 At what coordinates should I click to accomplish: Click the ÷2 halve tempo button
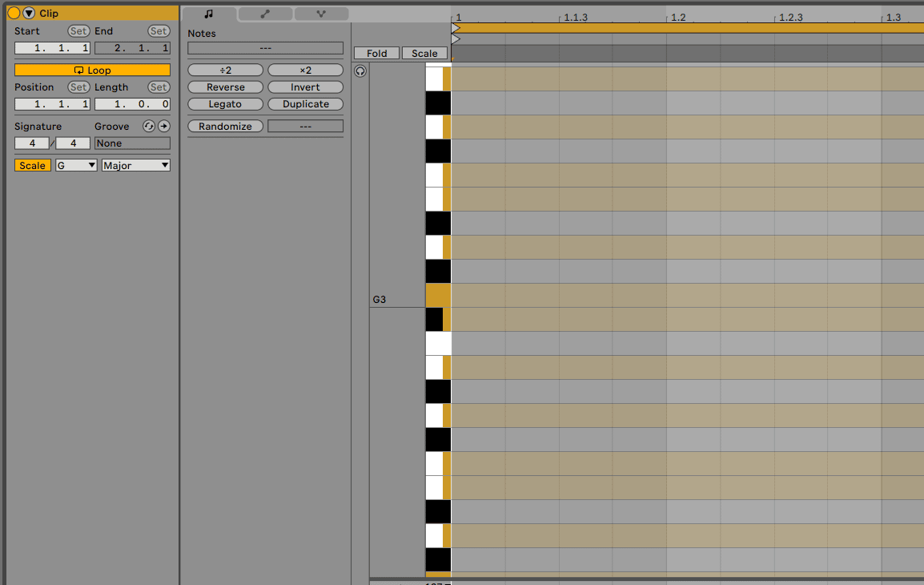(226, 71)
